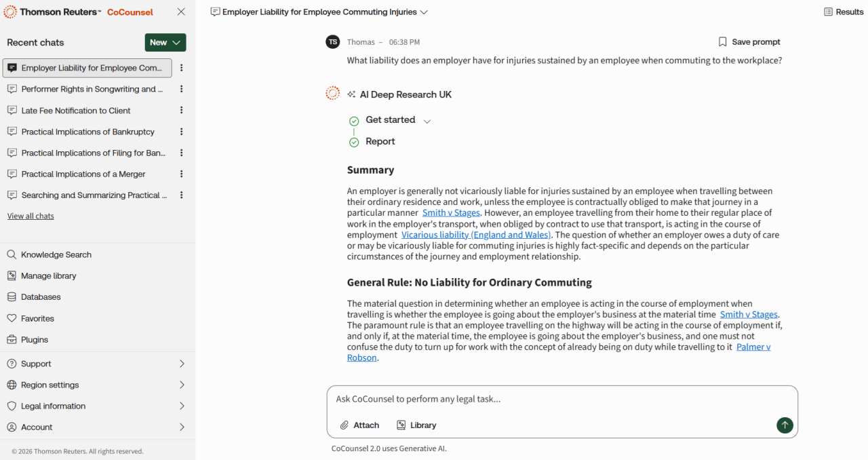Open Plugins from the sidebar
Screen dimensions: 868x460
35,340
